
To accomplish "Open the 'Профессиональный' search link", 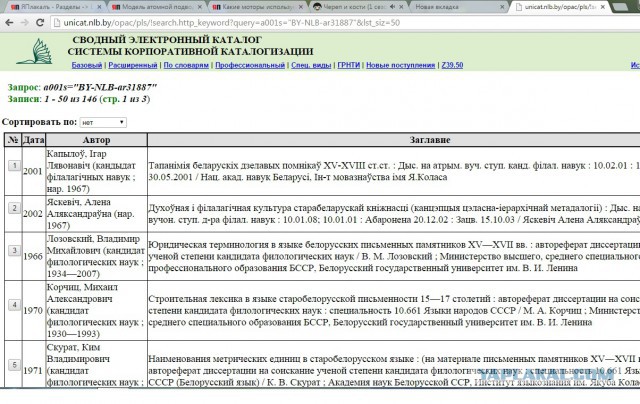I will click(250, 65).
